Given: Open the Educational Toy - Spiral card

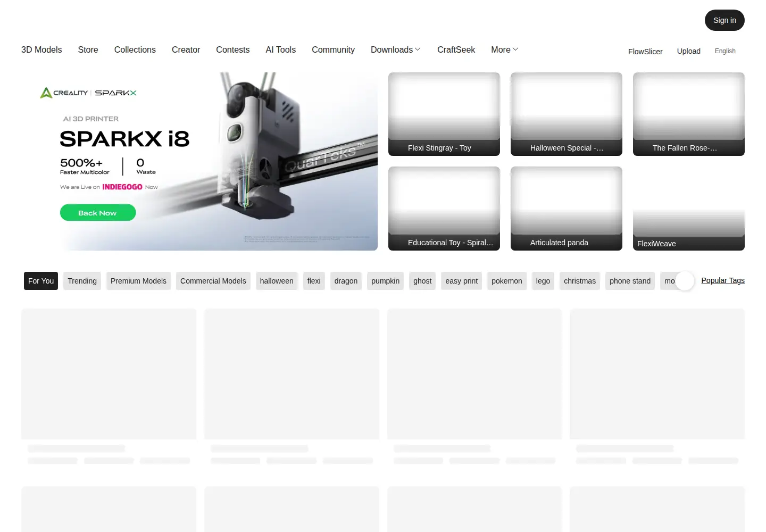Looking at the screenshot, I should pyautogui.click(x=444, y=209).
